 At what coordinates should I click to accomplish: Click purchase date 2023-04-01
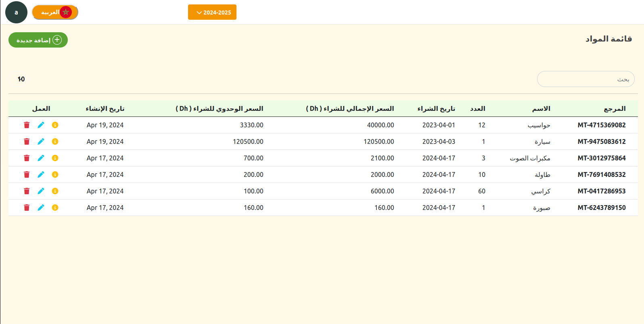click(439, 125)
